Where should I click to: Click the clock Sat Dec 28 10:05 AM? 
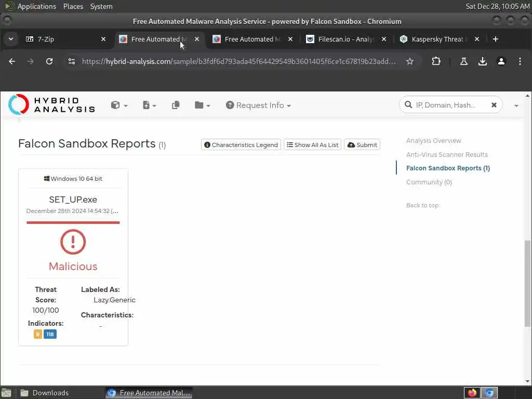[497, 6]
